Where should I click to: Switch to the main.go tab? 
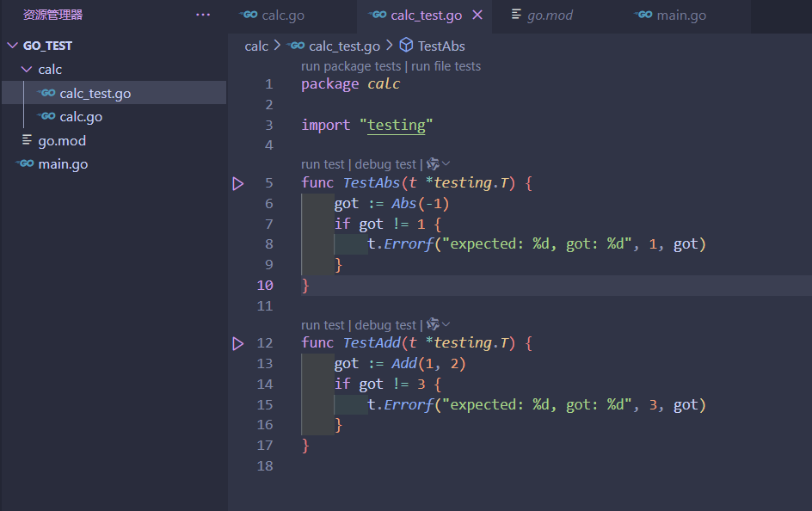(686, 15)
